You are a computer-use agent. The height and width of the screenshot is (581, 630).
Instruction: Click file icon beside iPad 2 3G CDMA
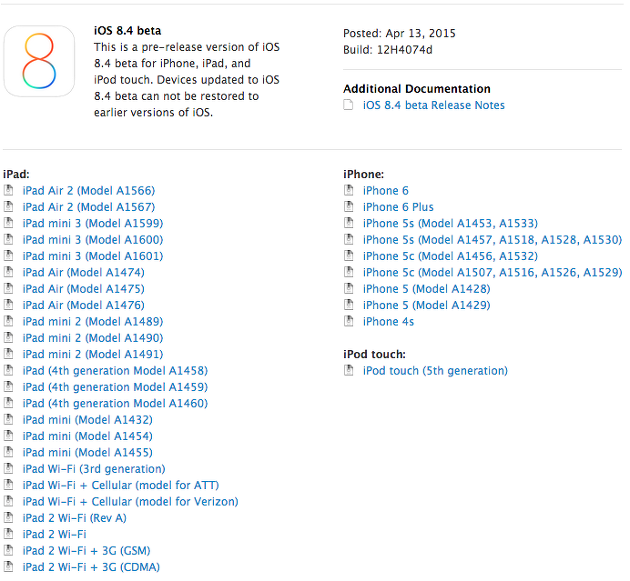(x=8, y=567)
